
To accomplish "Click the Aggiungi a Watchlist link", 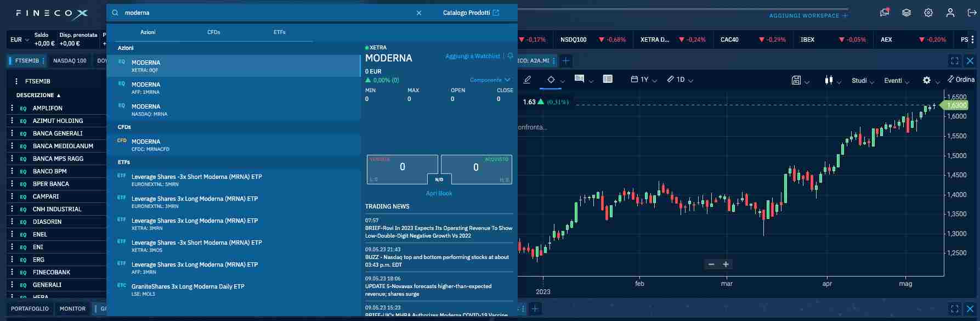I will [472, 56].
